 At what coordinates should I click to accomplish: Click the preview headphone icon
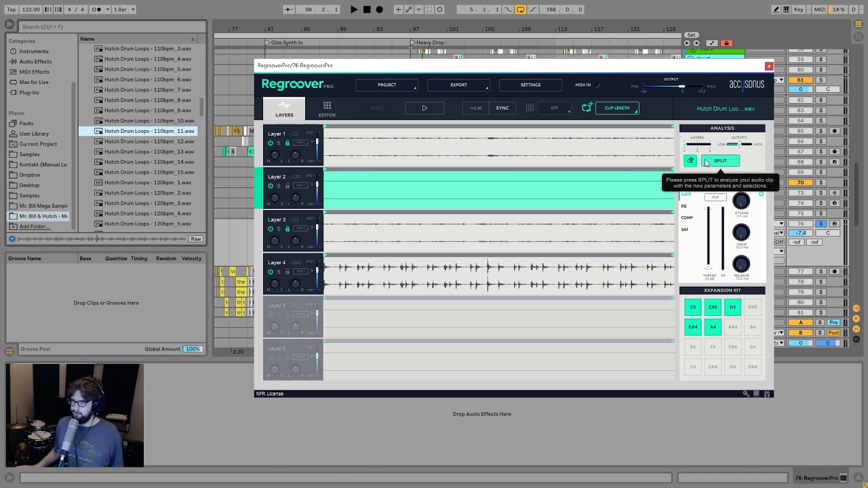12,239
